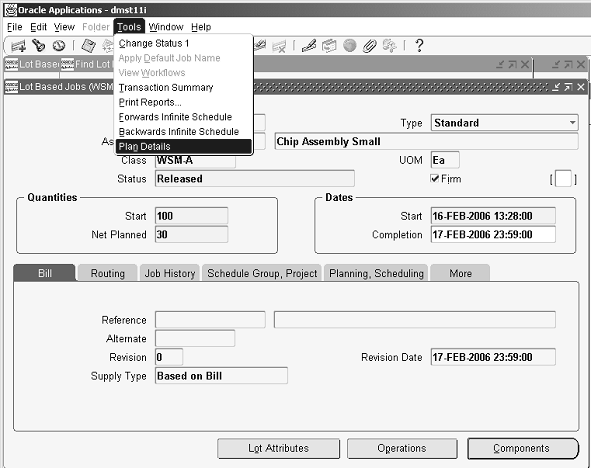This screenshot has width=591, height=468.
Task: Click the Edit Field pen icon
Action: 309,46
